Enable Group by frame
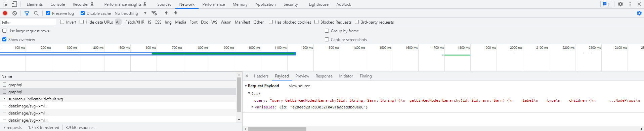 (327, 31)
